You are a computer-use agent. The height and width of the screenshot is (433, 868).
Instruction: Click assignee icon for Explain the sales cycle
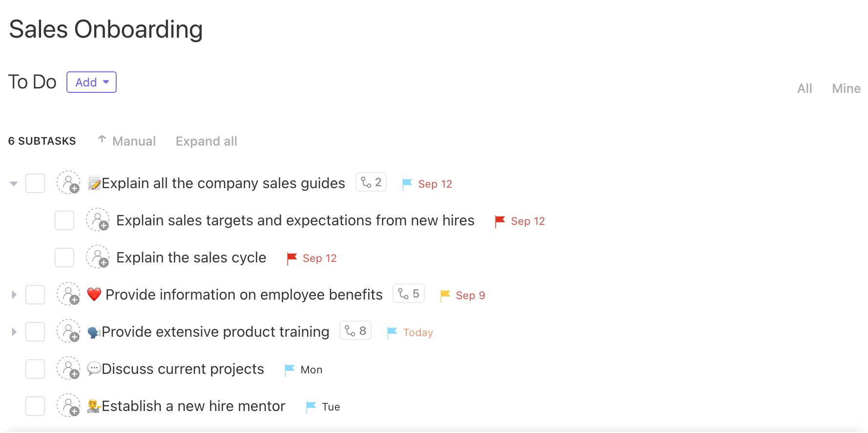pyautogui.click(x=98, y=257)
